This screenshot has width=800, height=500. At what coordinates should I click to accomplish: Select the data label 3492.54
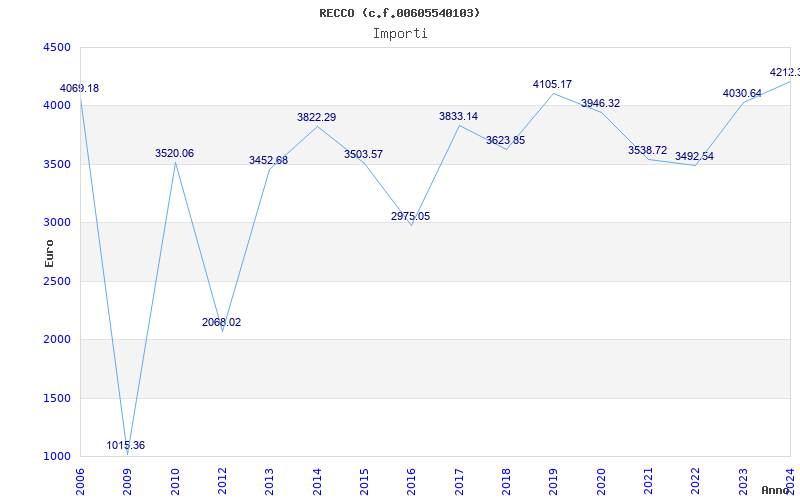click(x=694, y=157)
